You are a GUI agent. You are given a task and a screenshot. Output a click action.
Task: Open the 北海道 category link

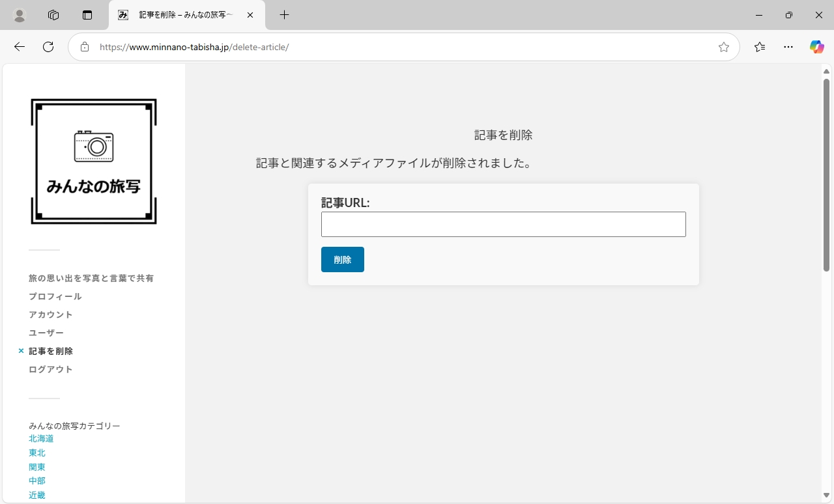click(41, 439)
